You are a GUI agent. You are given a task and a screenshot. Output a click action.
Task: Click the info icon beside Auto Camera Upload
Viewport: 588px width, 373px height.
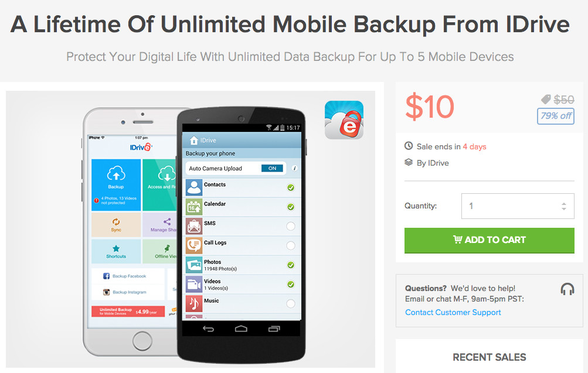[294, 169]
